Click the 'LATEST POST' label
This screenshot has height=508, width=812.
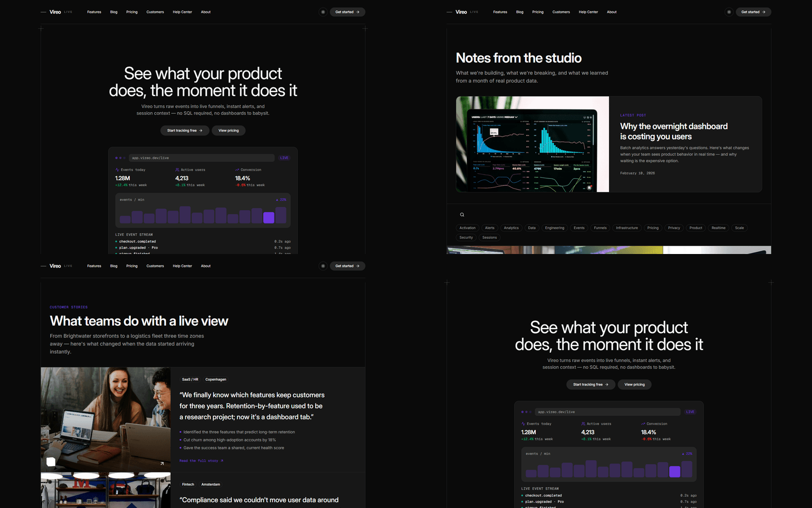[x=633, y=115]
